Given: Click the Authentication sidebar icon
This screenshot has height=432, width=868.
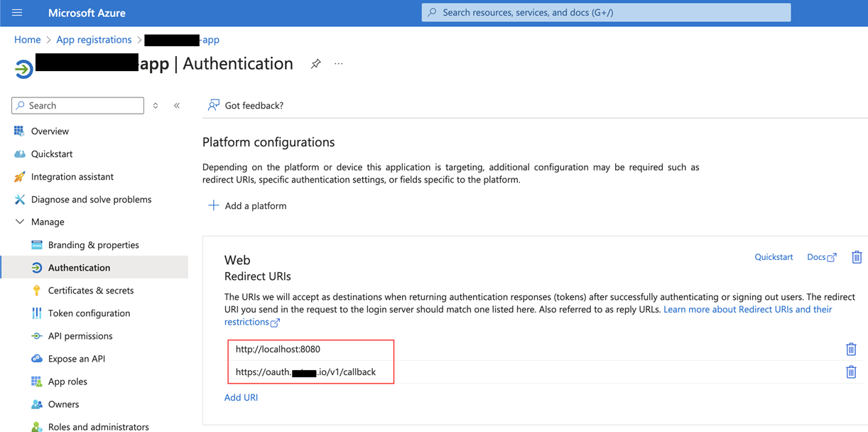Looking at the screenshot, I should [37, 268].
